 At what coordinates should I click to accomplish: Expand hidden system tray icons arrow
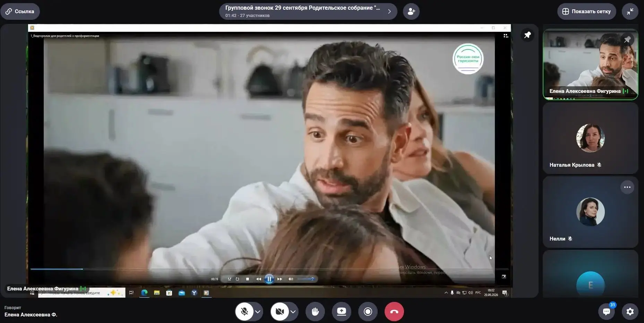(x=446, y=293)
